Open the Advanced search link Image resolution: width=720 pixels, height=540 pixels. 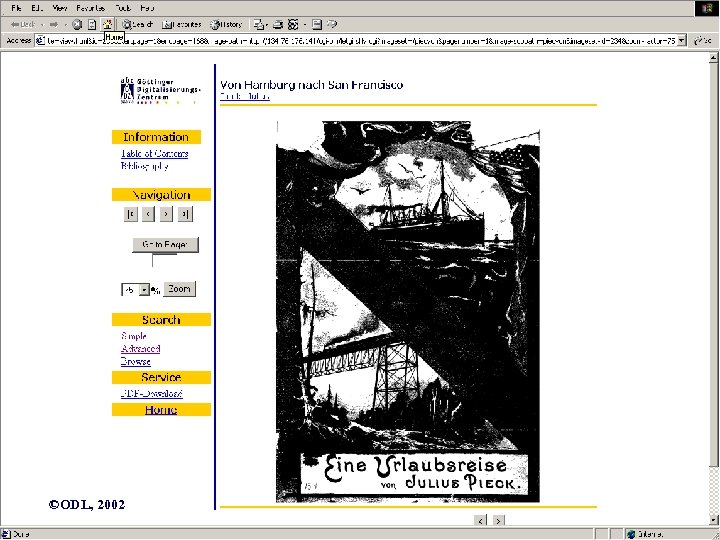[x=141, y=349]
